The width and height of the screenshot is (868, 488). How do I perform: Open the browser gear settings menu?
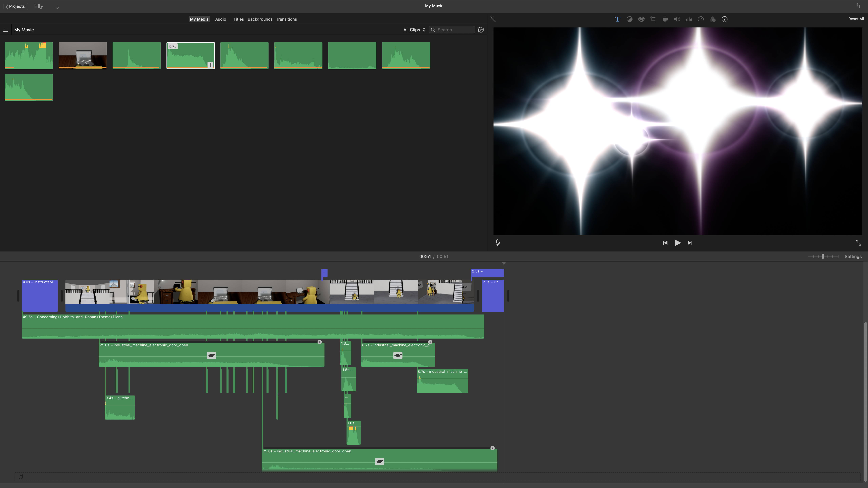click(481, 30)
